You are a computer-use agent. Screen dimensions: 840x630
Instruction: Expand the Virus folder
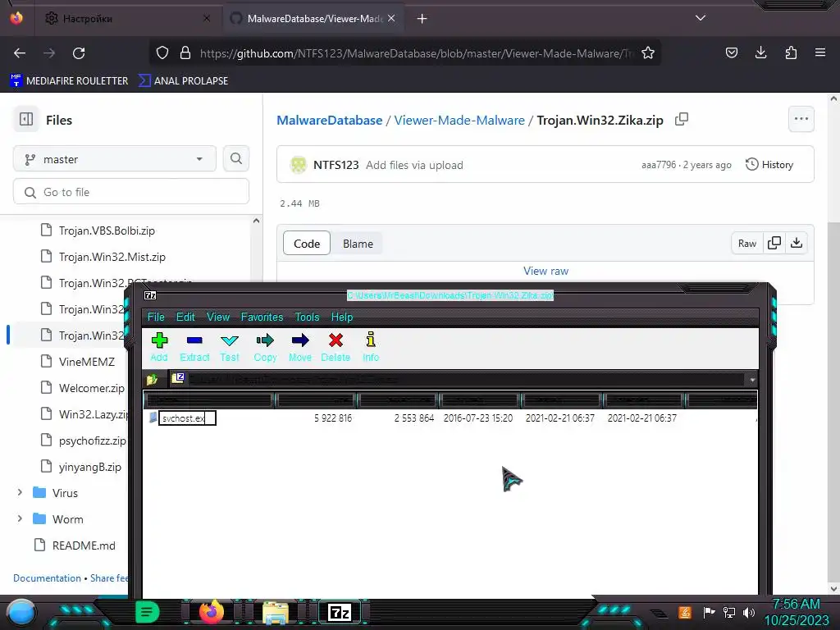(20, 492)
